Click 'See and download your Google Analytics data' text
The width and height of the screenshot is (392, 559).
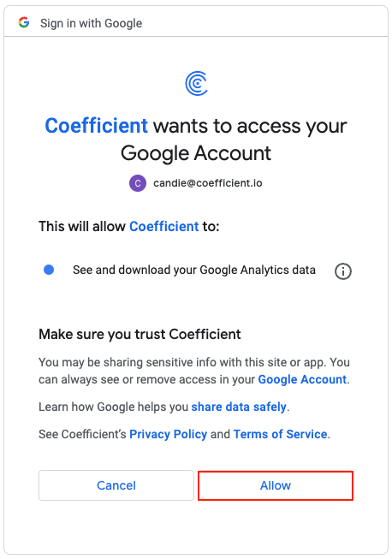[194, 270]
